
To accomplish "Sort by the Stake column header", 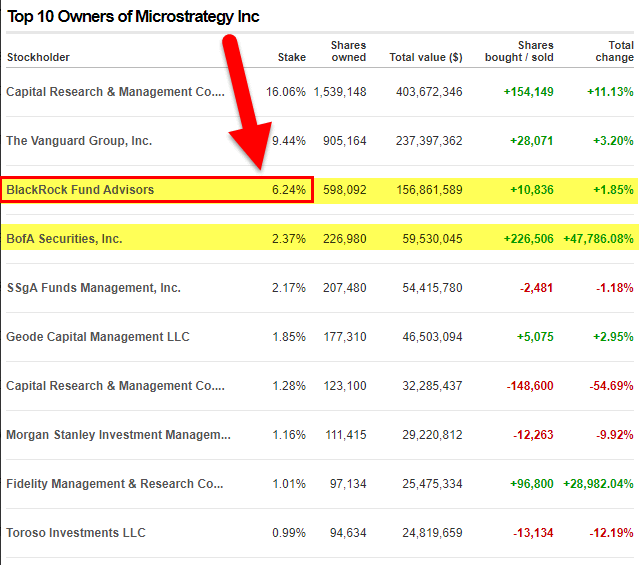I will (291, 58).
